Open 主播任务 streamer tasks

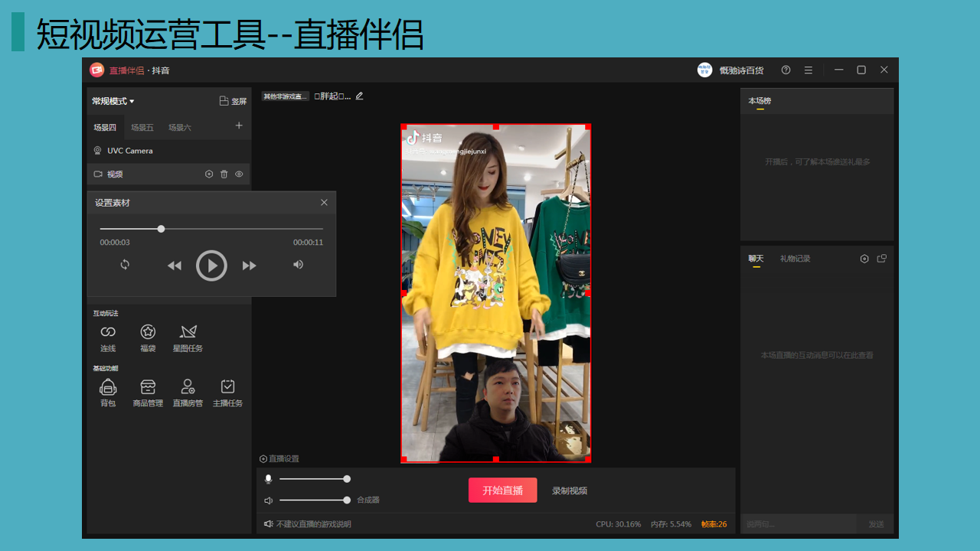pos(227,393)
